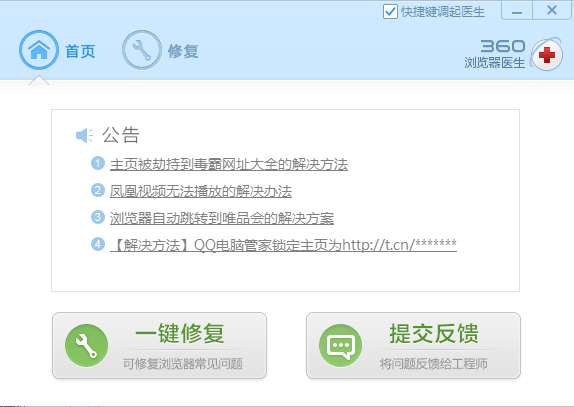
Task: Minimize the browser doctor window
Action: point(517,11)
